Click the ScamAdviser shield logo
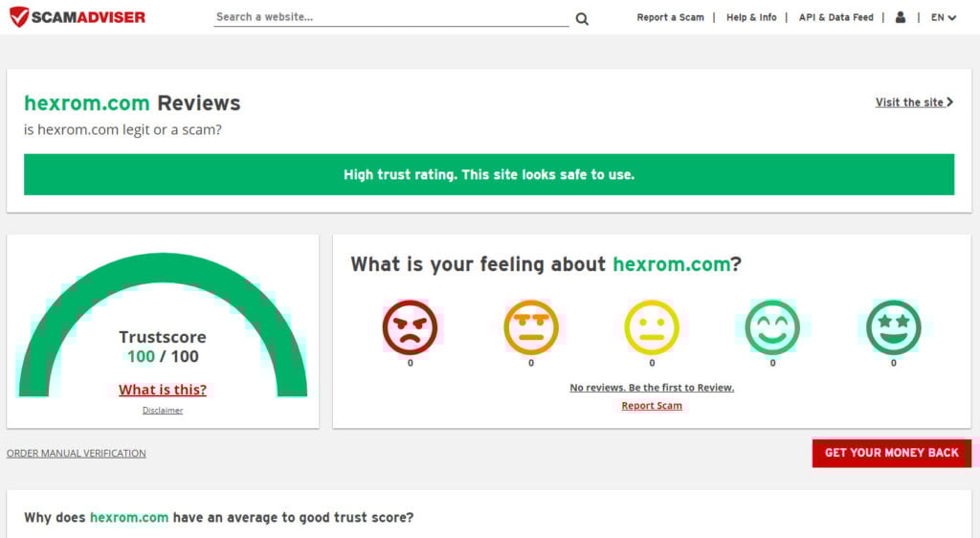Screen dimensions: 980x538 19,16
